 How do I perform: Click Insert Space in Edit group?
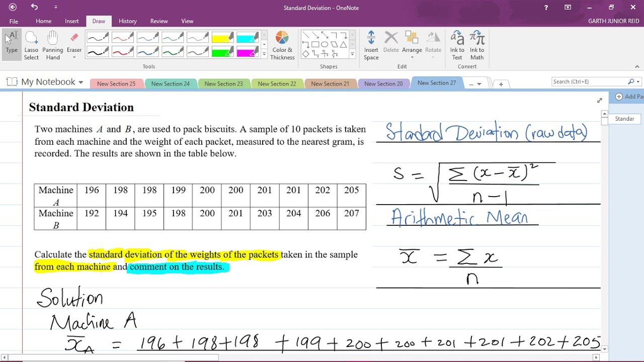click(371, 45)
